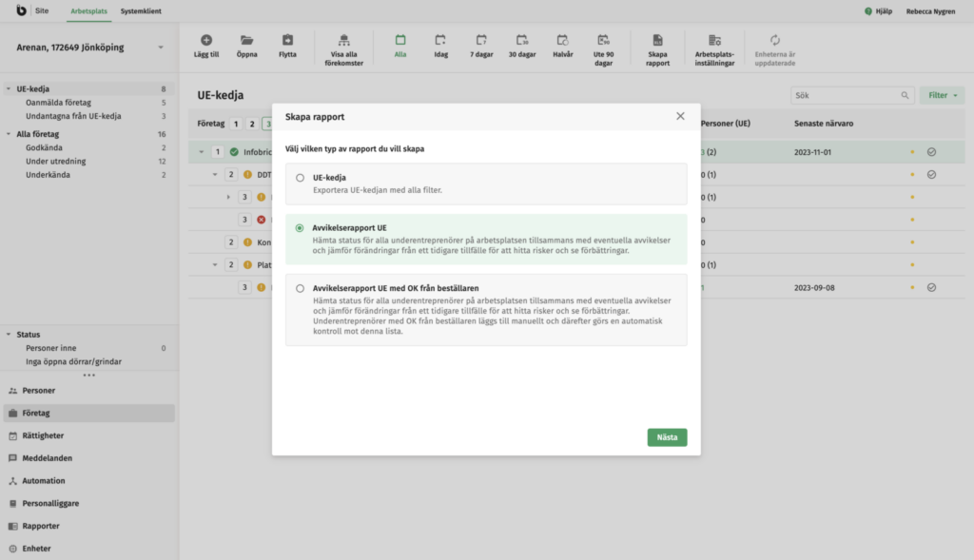This screenshot has height=560, width=974.
Task: Select the UE-kedja report radio button
Action: click(x=301, y=178)
